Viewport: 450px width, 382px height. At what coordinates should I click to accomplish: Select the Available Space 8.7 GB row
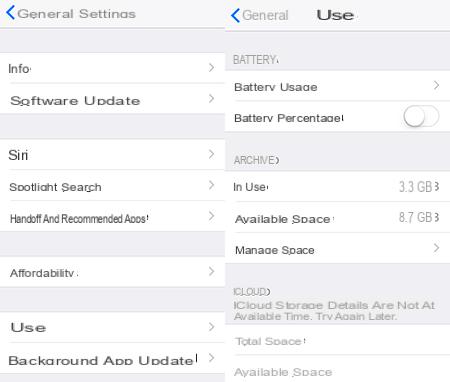coord(337,218)
